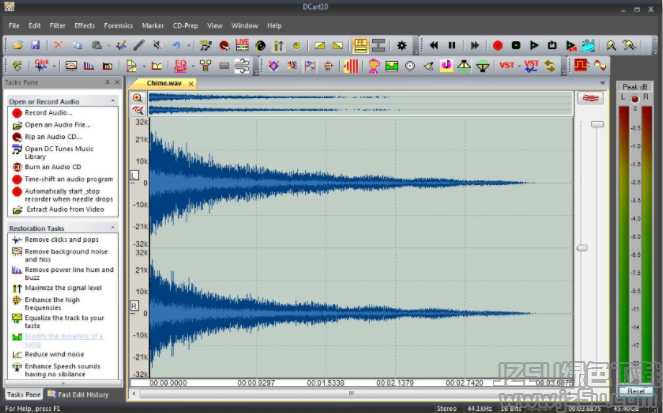Click the sine wave icon
The width and height of the screenshot is (663, 413).
(600, 66)
